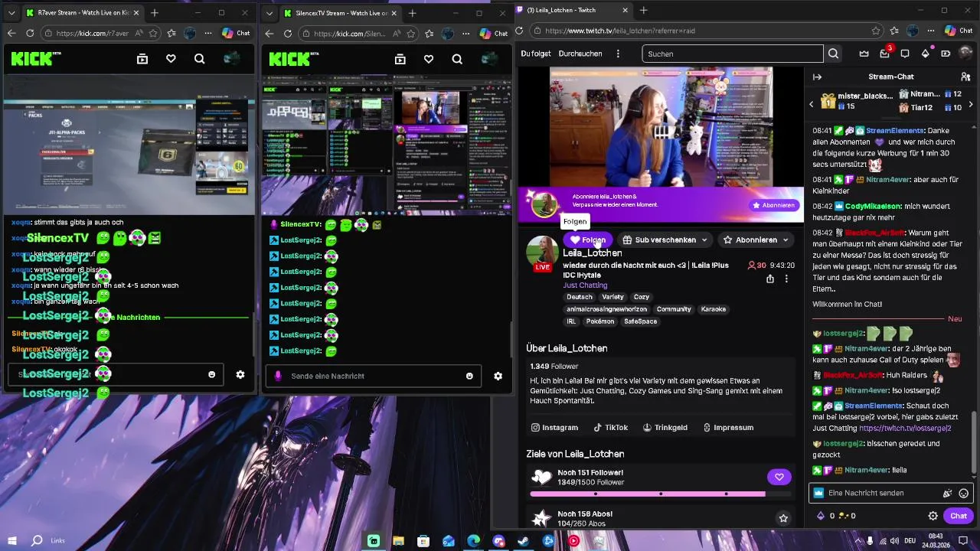The height and width of the screenshot is (551, 980).
Task: Open Kick following heart in SilencexTV window
Action: (x=429, y=59)
